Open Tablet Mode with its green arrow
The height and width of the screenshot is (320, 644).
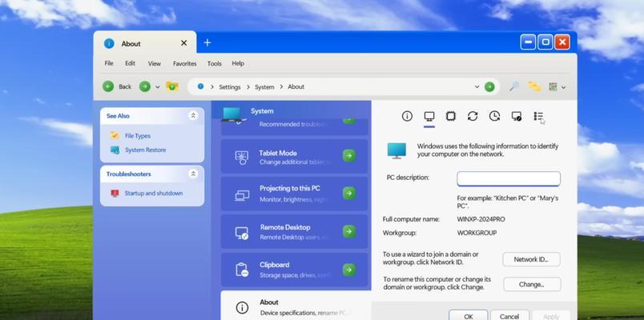coord(349,156)
